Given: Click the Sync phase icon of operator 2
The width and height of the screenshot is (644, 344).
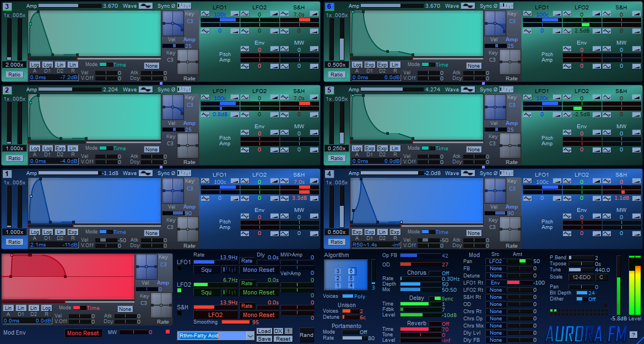Looking at the screenshot, I should pos(185,90).
